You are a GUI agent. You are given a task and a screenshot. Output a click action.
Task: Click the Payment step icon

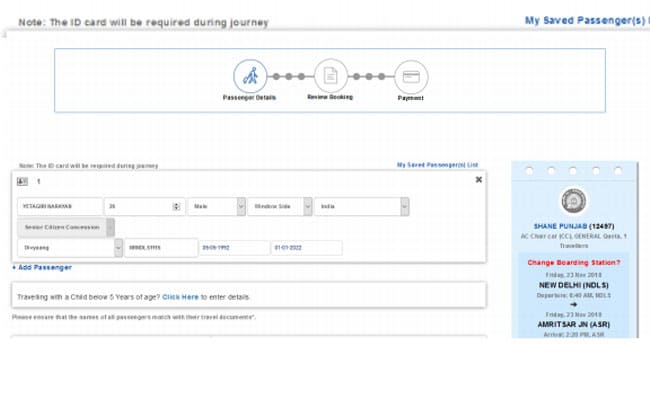point(410,76)
